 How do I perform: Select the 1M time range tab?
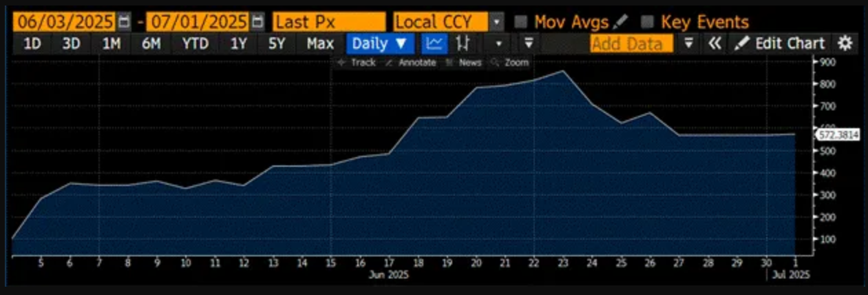[112, 44]
